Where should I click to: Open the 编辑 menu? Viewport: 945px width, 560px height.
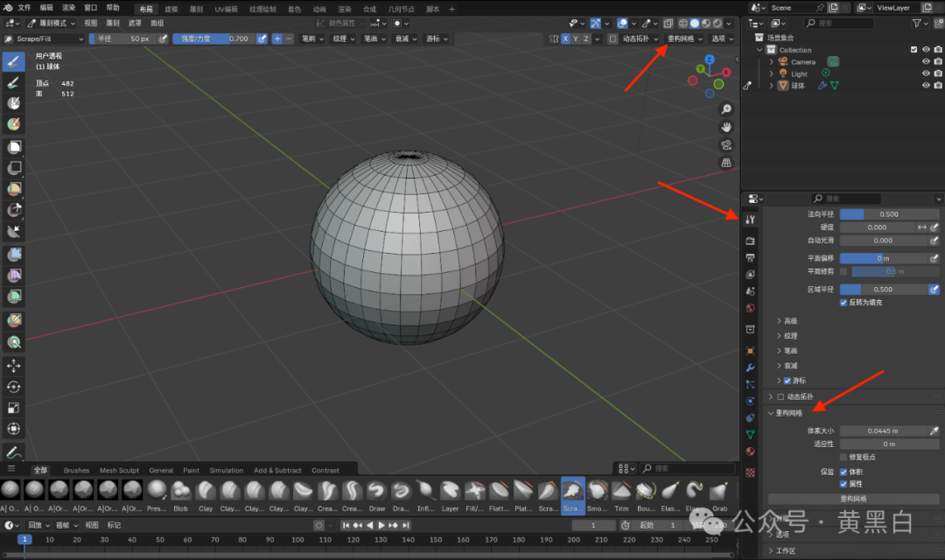(46, 8)
